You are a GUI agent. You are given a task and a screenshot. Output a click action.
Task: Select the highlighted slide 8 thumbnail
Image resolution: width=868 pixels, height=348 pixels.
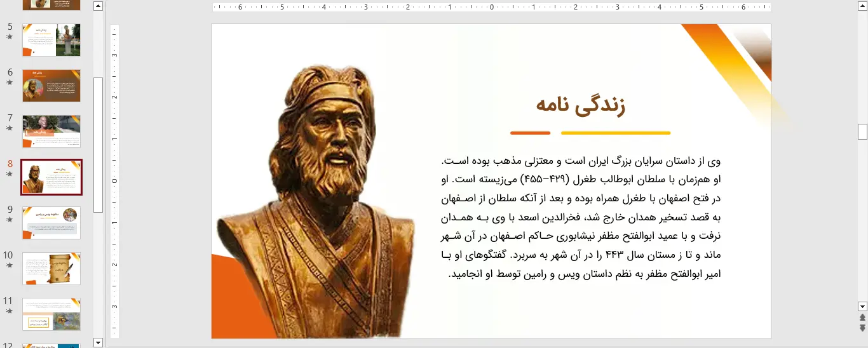(x=51, y=177)
